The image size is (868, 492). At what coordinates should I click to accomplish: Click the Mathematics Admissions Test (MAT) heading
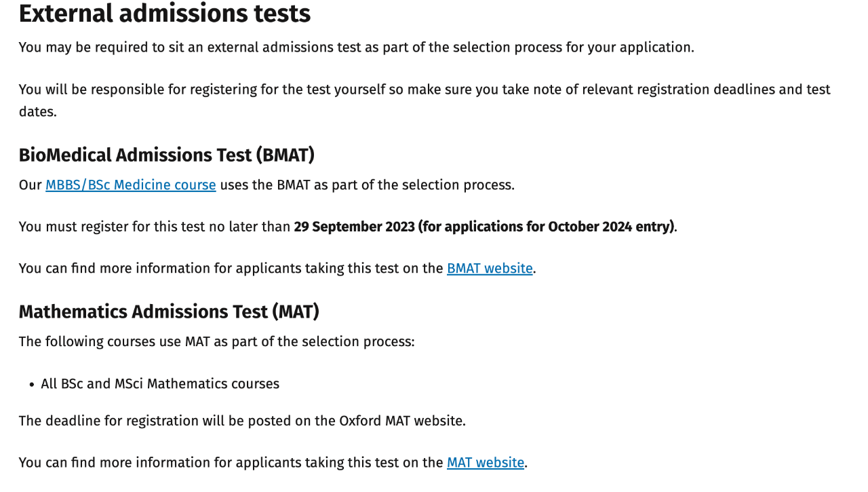pyautogui.click(x=169, y=311)
